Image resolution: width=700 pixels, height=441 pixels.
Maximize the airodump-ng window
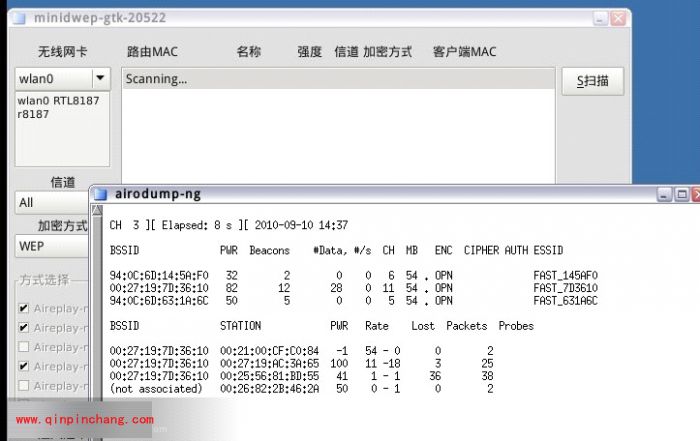point(682,195)
